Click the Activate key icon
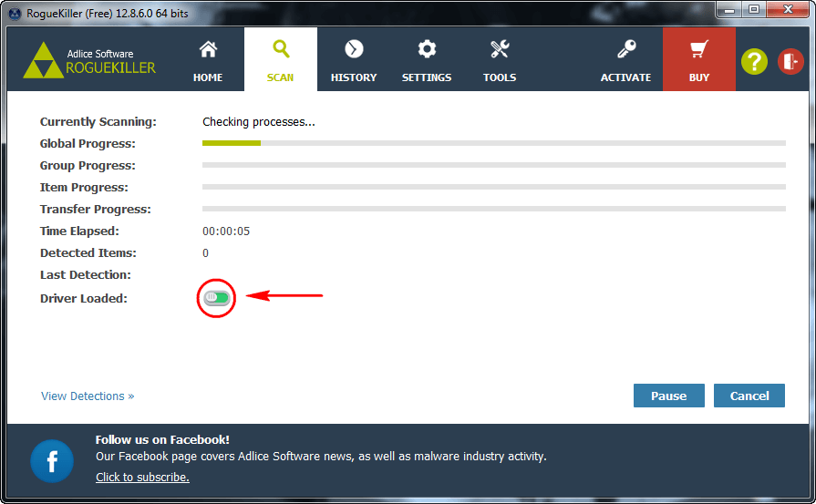 click(x=625, y=49)
